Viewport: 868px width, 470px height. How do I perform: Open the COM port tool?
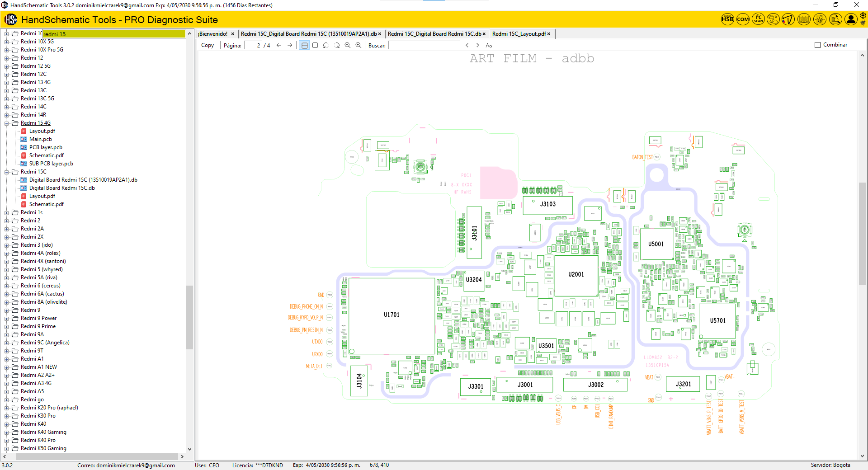click(743, 19)
